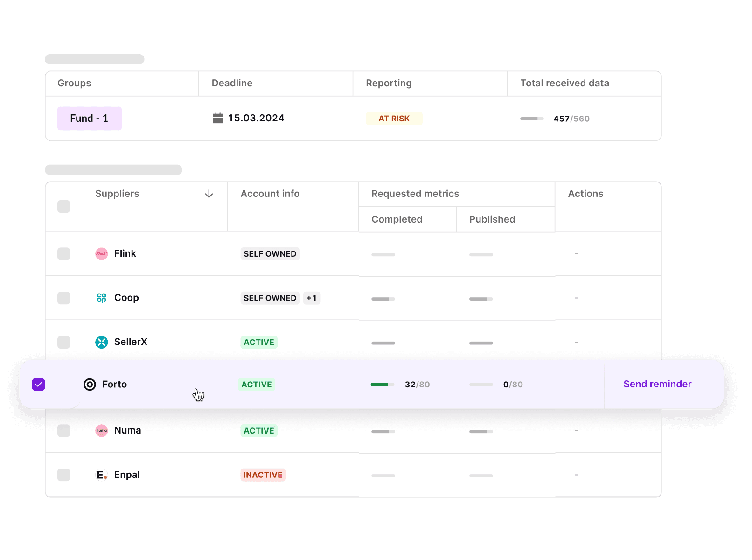Toggle the select-all suppliers checkbox
This screenshot has width=752, height=560.
click(64, 207)
